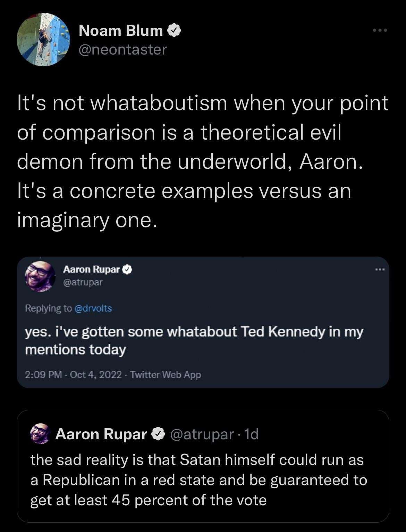This screenshot has height=532, width=406.
Task: Click the verified badge in the quoted tweet
Action: [x=158, y=434]
